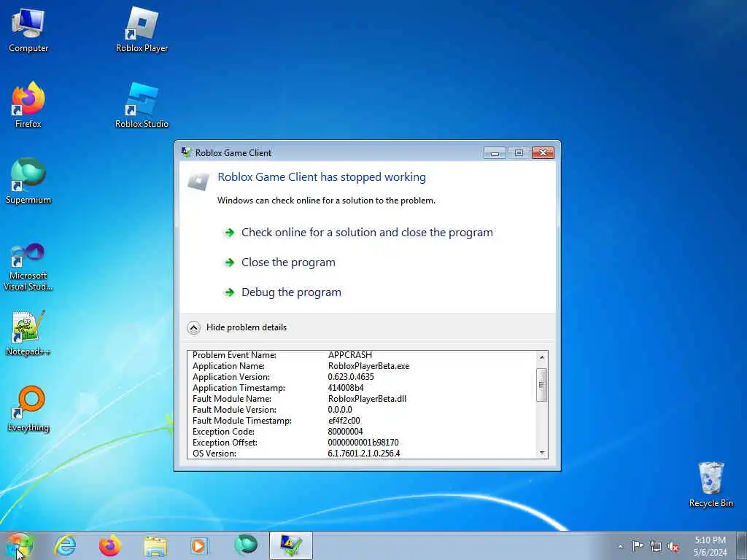Open Windows Explorer folder in taskbar
The image size is (747, 560).
tap(155, 545)
